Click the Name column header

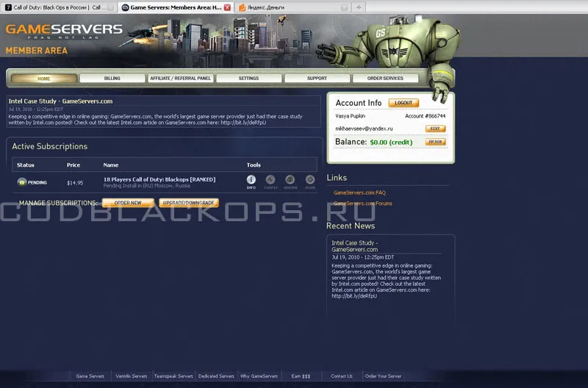click(111, 165)
